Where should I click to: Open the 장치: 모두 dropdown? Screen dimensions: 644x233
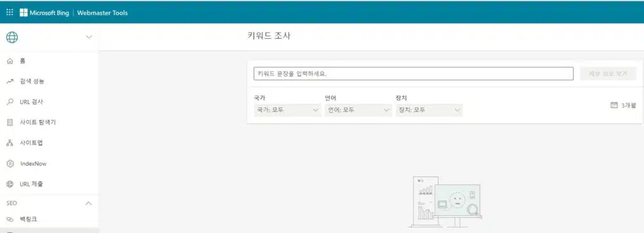point(429,110)
